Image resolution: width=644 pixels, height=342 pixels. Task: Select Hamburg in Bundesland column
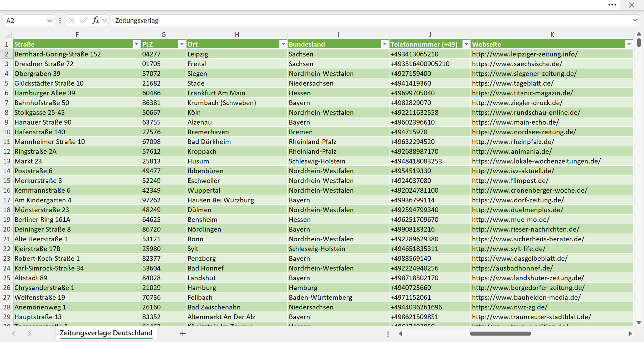(x=338, y=288)
